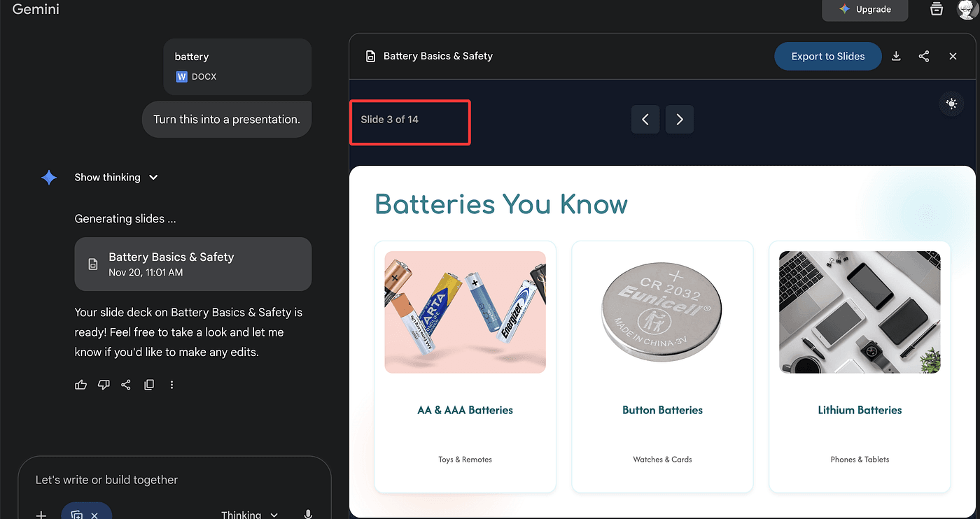Download the Battery Basics presentation
Image resolution: width=980 pixels, height=519 pixels.
click(896, 57)
